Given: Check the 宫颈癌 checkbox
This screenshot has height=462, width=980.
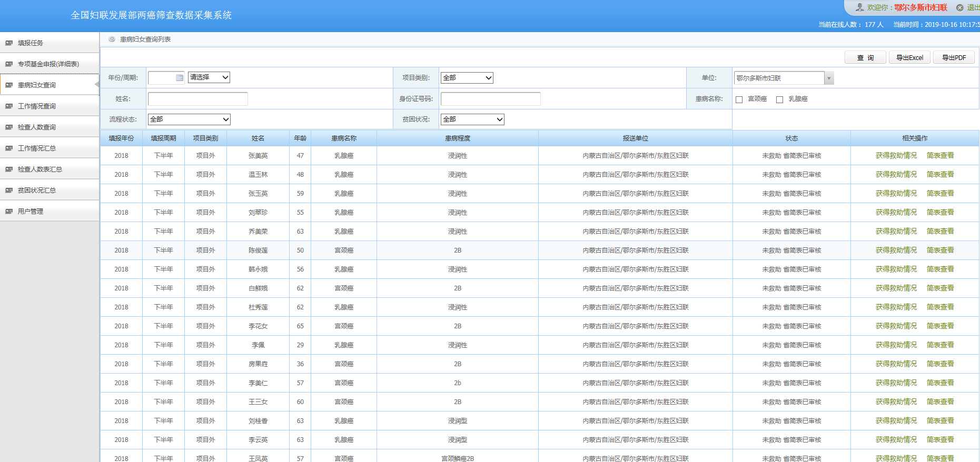Looking at the screenshot, I should point(739,99).
